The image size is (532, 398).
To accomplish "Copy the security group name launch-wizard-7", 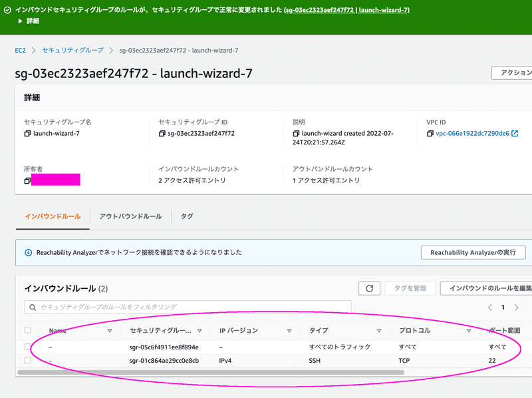I will [27, 134].
